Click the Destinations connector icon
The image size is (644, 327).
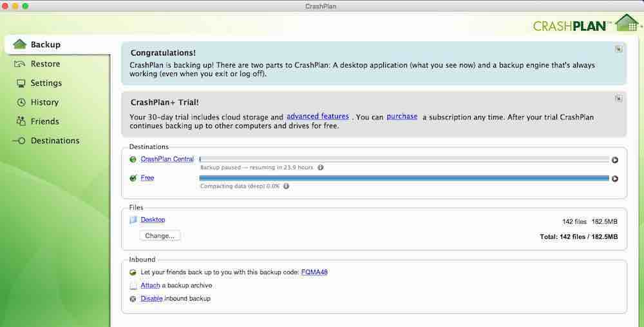point(19,141)
